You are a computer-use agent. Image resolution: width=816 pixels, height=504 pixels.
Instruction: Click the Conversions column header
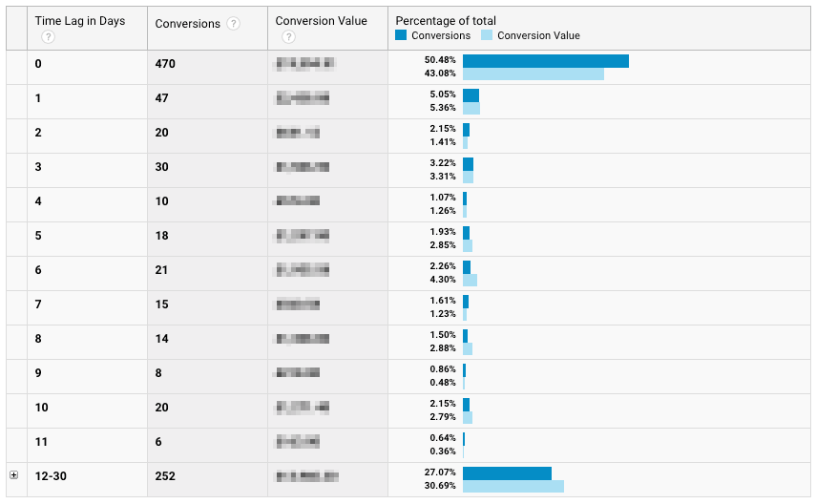[188, 24]
